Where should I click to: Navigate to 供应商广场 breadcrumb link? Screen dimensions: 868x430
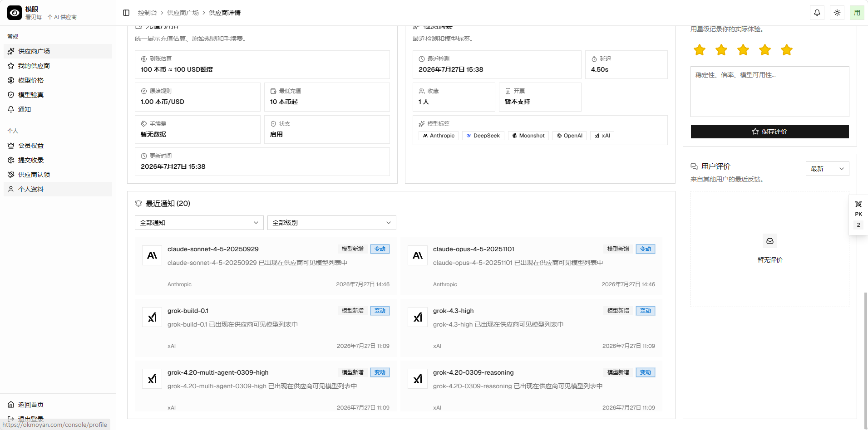(x=183, y=13)
